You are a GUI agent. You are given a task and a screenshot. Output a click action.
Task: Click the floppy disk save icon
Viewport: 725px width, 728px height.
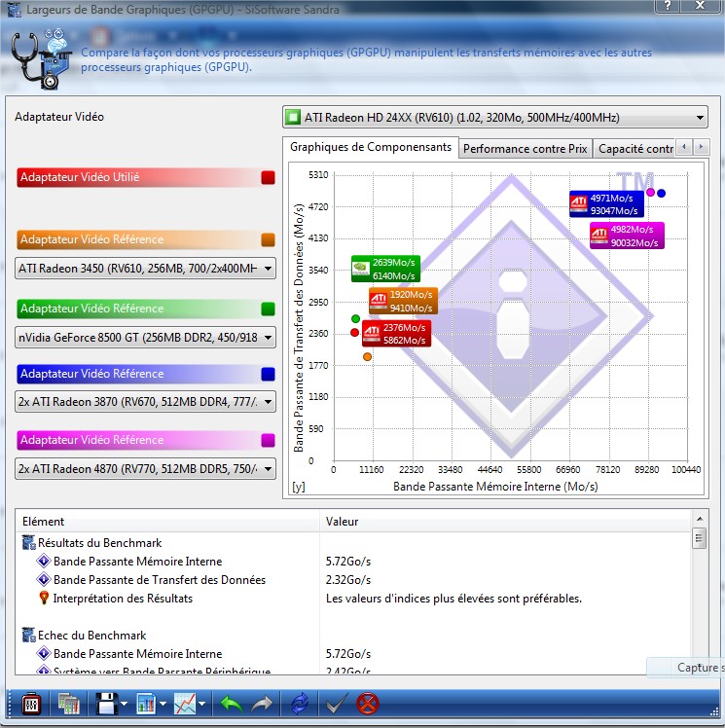pyautogui.click(x=107, y=705)
